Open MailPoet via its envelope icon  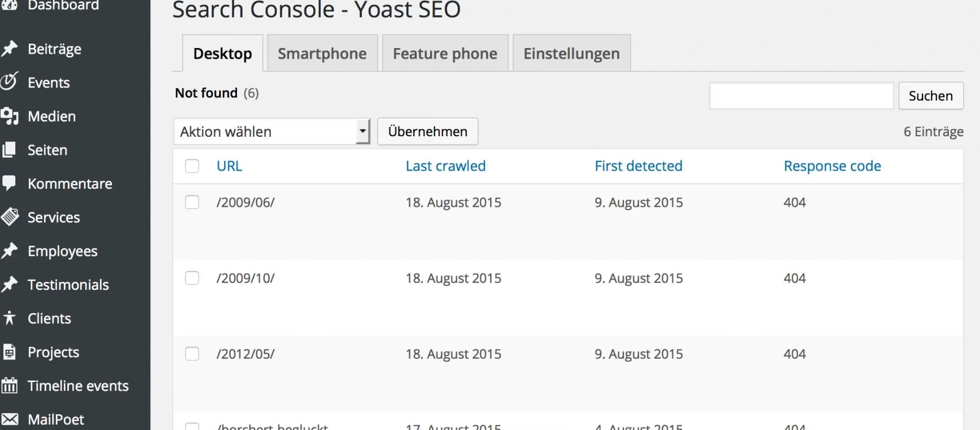(x=10, y=419)
